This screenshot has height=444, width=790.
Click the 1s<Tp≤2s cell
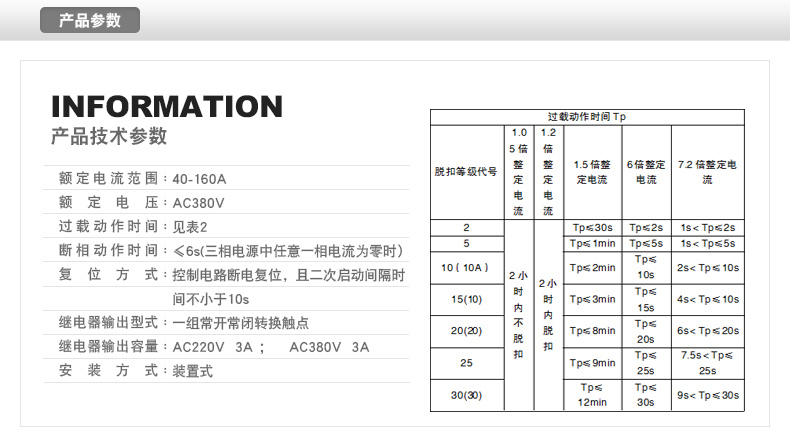(x=708, y=228)
